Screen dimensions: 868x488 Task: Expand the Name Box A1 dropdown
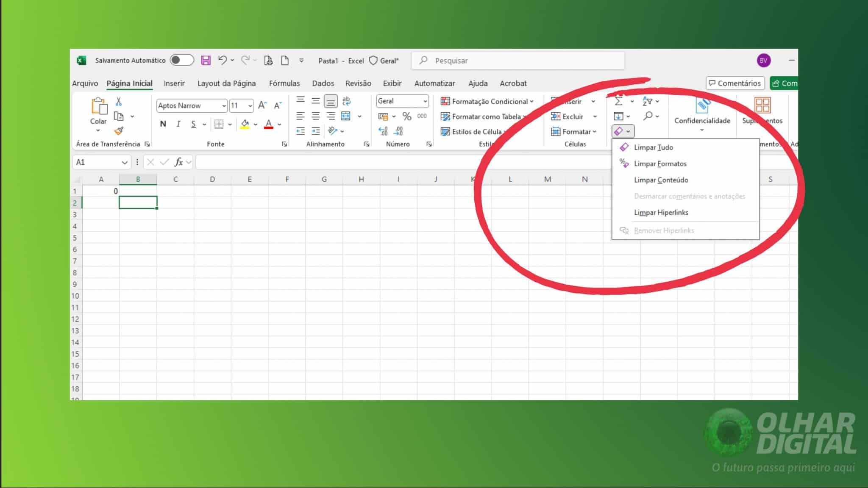click(124, 162)
